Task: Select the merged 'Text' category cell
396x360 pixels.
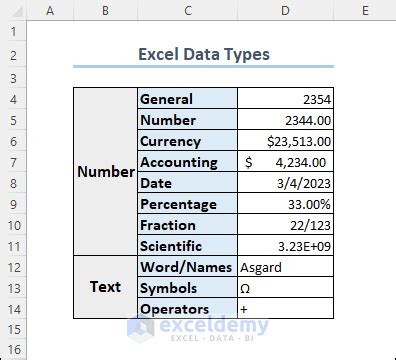Action: (105, 287)
